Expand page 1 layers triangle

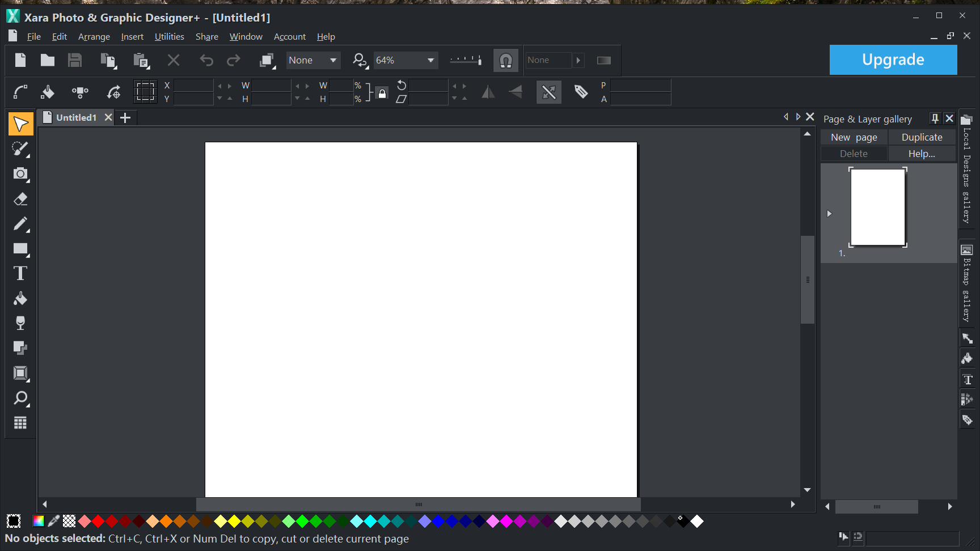(x=829, y=214)
